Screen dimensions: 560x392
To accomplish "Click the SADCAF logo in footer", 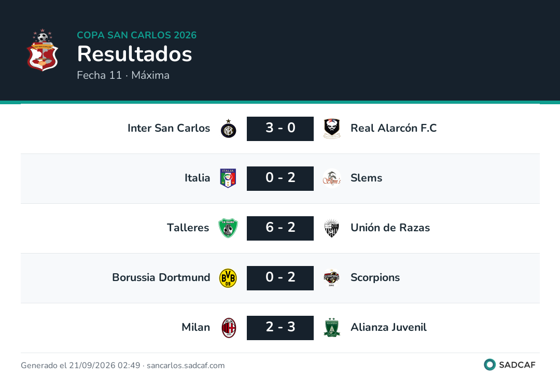I will (510, 365).
